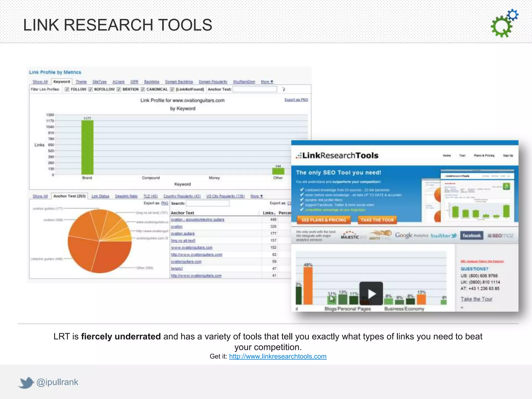
Task: Click the Search input above anchor table
Action: click(208, 203)
